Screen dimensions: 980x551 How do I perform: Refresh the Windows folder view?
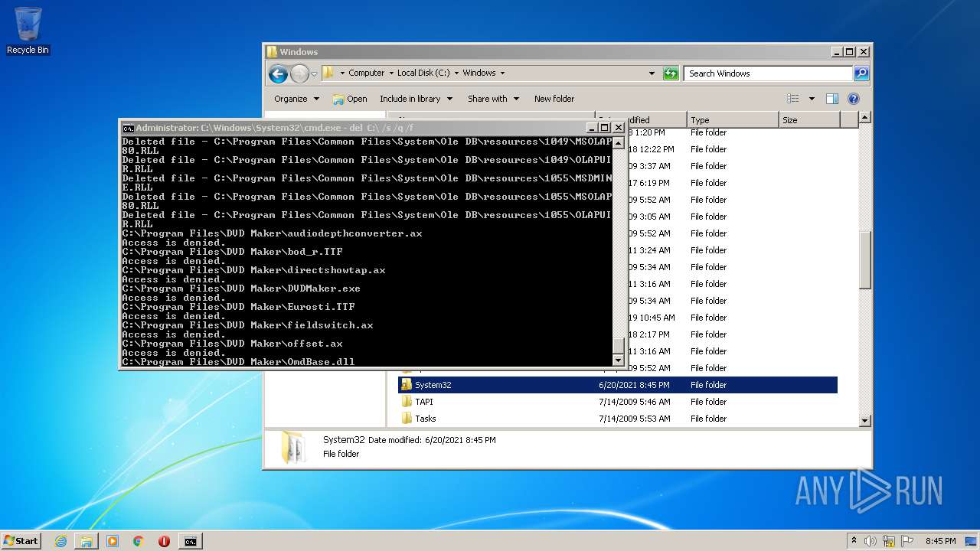coord(671,73)
